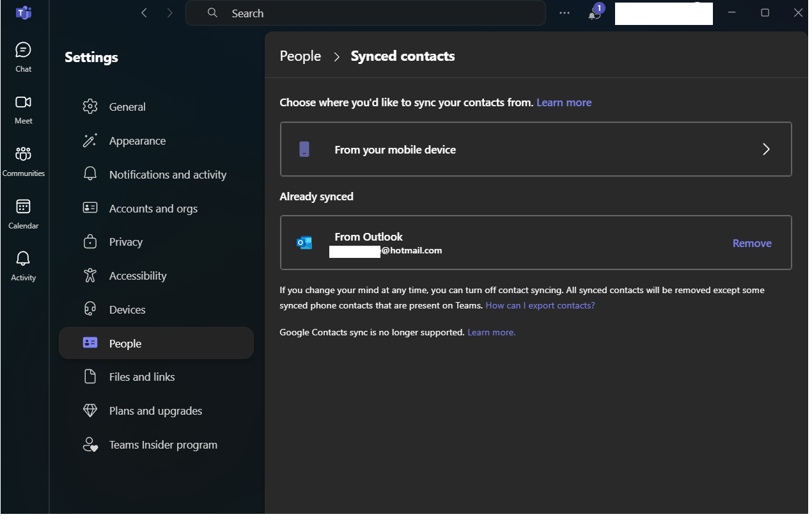Viewport: 812px width, 519px height.
Task: Open the Settings and more ellipsis menu
Action: coord(564,13)
